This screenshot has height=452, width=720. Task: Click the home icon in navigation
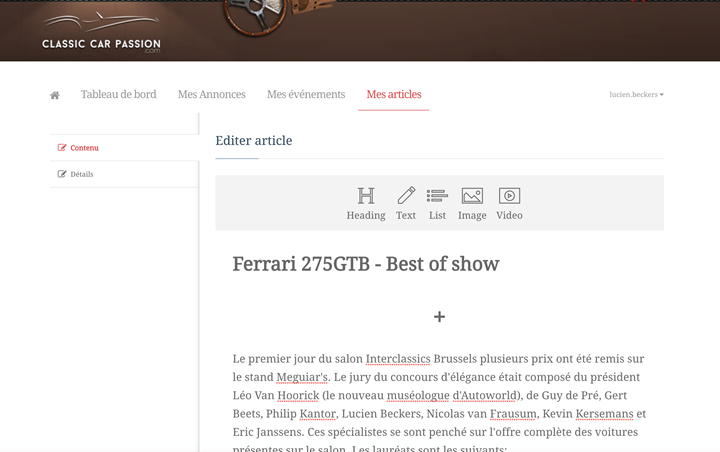[x=55, y=95]
